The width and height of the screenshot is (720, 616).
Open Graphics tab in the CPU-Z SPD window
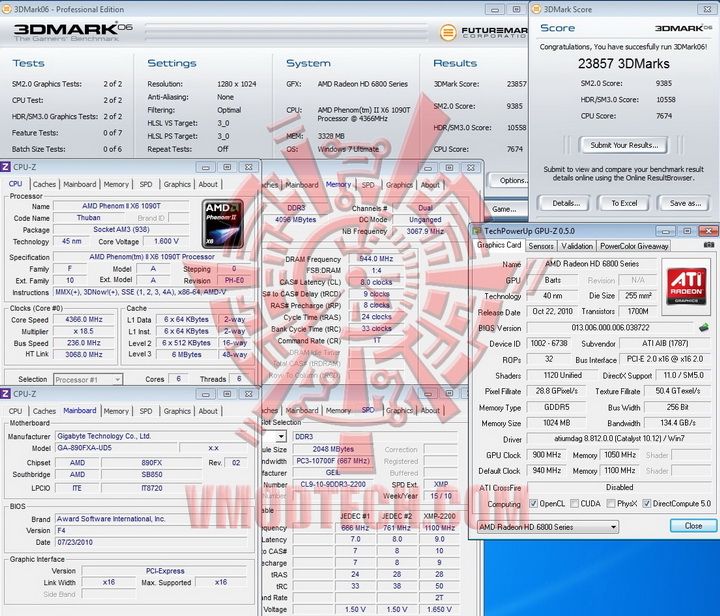[399, 410]
